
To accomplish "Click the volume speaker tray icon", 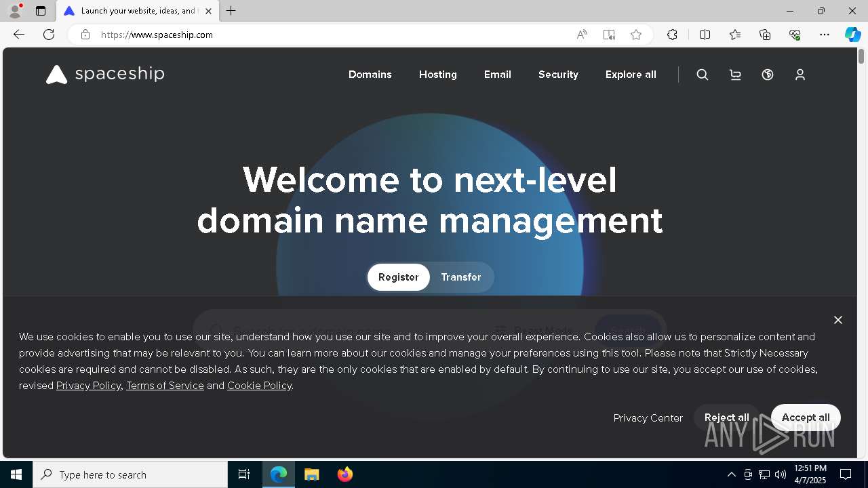I will (x=781, y=474).
